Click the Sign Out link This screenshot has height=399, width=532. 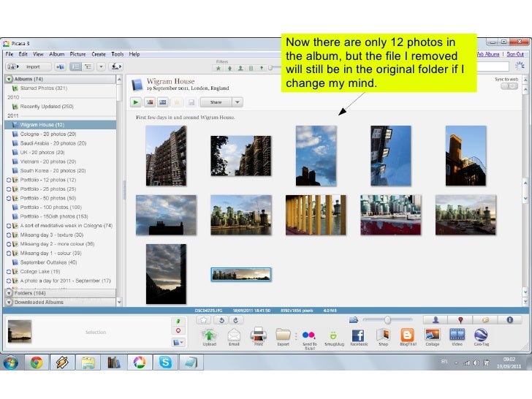click(x=515, y=54)
